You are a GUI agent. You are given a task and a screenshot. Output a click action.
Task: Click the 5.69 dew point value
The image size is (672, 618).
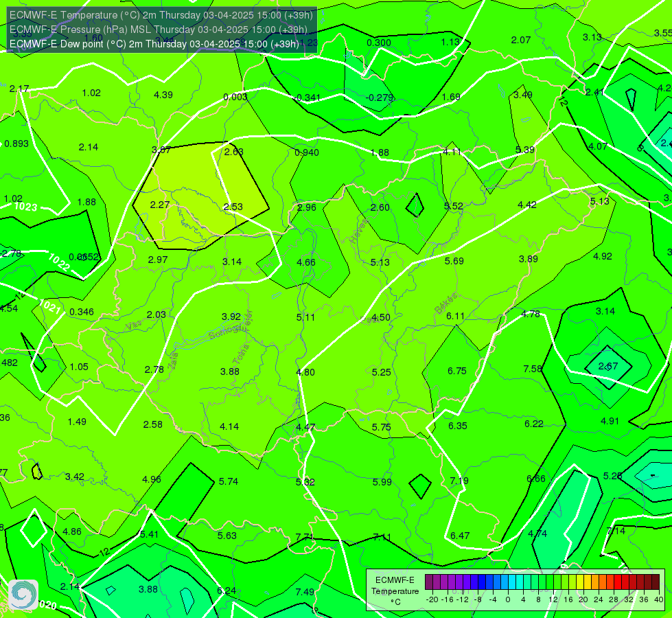click(x=454, y=261)
